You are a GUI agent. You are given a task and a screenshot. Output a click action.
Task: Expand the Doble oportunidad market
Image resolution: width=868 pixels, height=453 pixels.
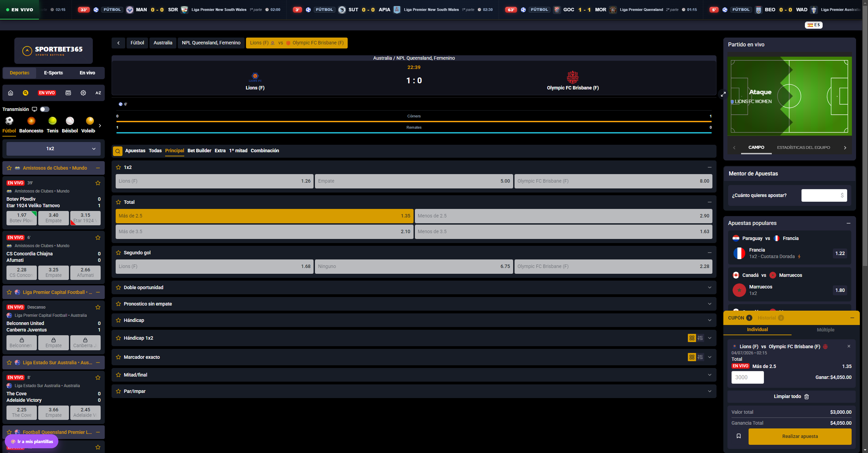(x=414, y=287)
